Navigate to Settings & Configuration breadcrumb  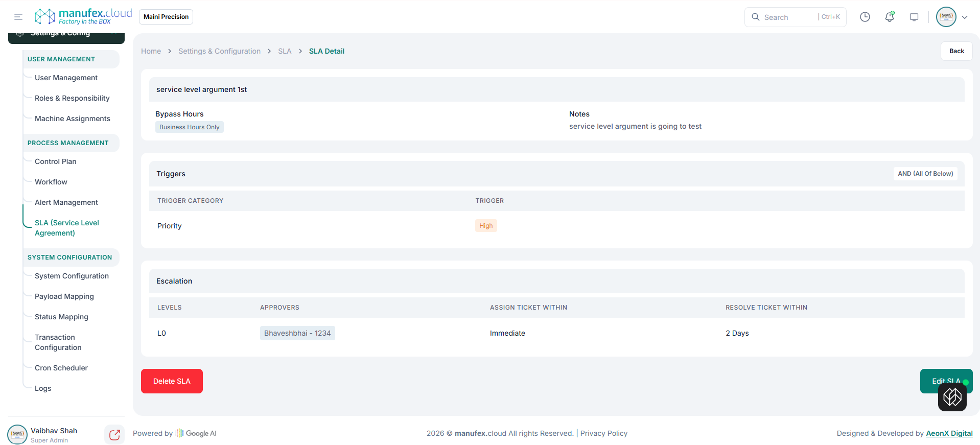click(219, 51)
